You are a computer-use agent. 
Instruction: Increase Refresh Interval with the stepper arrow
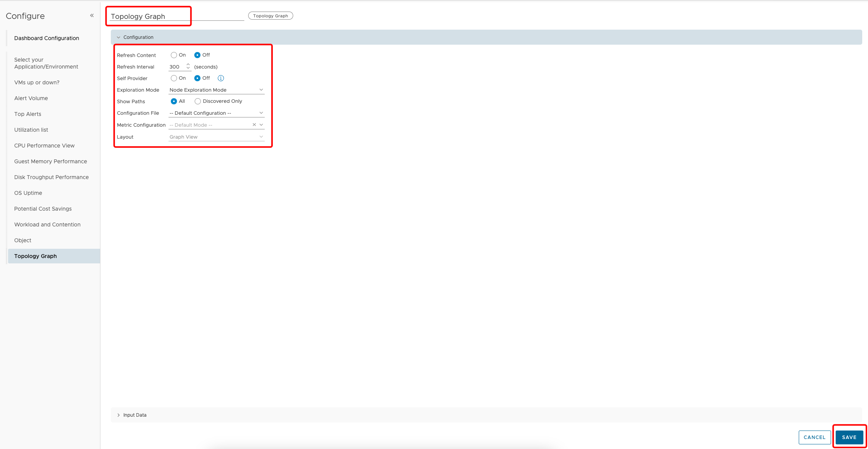pos(188,65)
